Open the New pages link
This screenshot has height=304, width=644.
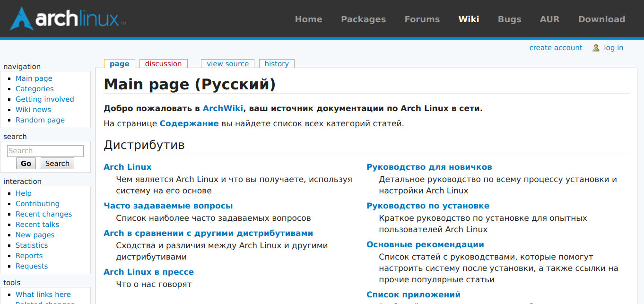click(35, 235)
